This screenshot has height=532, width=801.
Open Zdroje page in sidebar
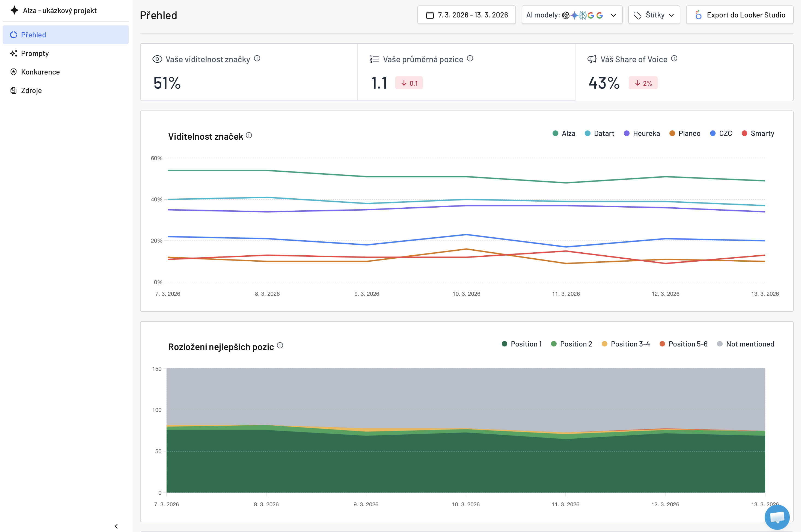point(31,91)
